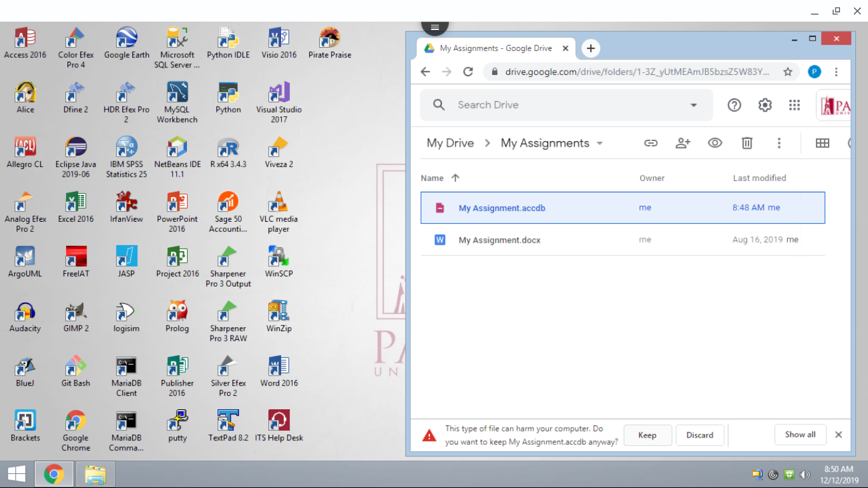
Task: Click the volume speaker tray icon
Action: click(805, 474)
